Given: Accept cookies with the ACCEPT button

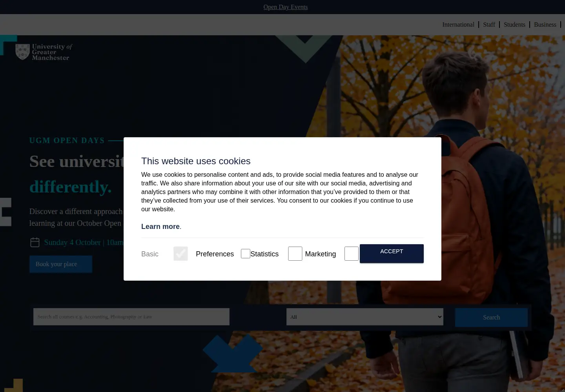Looking at the screenshot, I should [392, 253].
